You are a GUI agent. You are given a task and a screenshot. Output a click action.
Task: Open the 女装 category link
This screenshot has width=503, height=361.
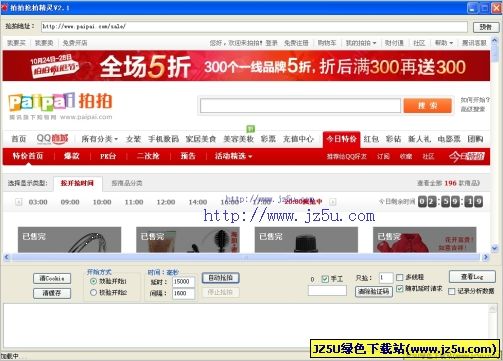133,139
